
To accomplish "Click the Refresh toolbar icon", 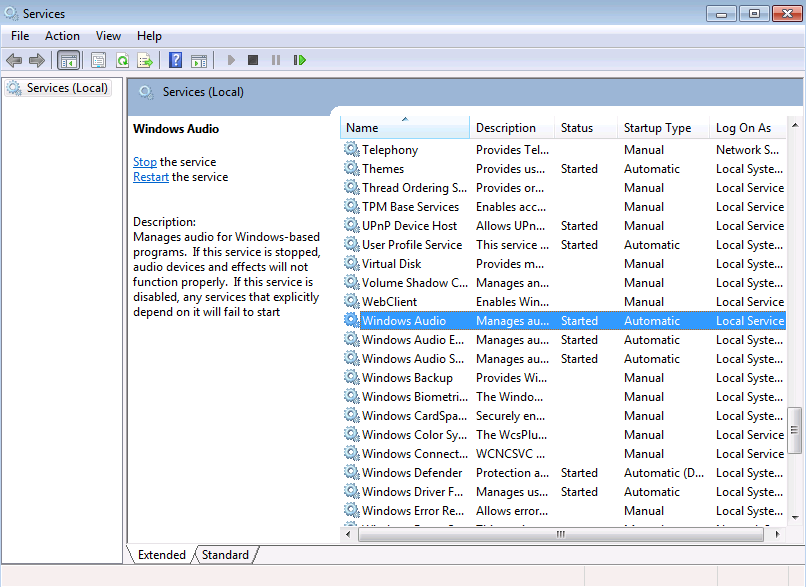I will tap(122, 61).
